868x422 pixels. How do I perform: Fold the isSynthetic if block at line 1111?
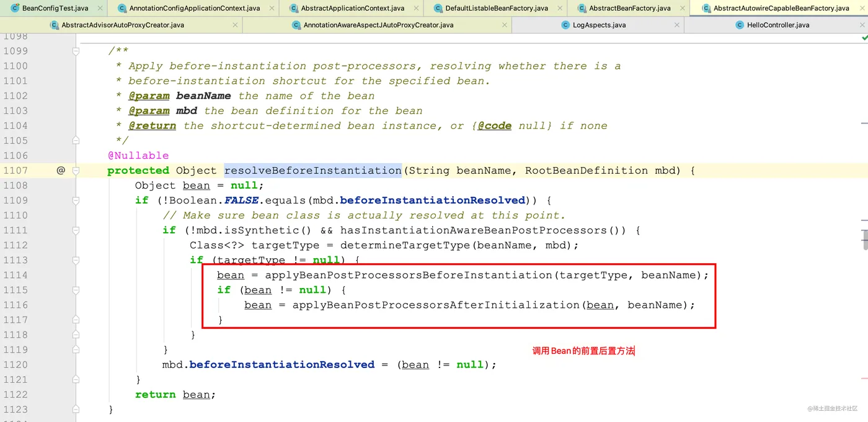pos(76,230)
